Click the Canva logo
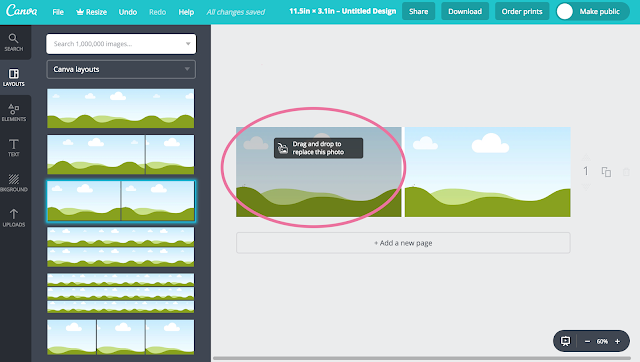Viewport: 640px width, 362px height. [22, 11]
